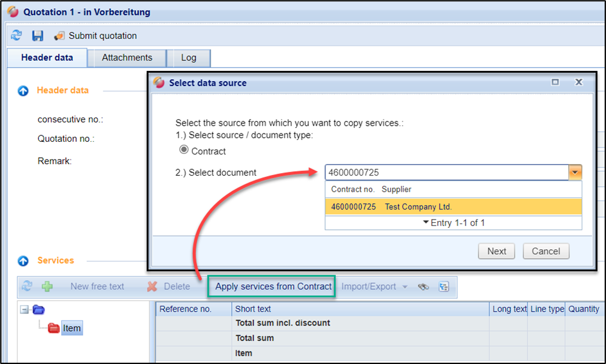The image size is (606, 364).
Task: Open the Log tab
Action: pos(188,57)
